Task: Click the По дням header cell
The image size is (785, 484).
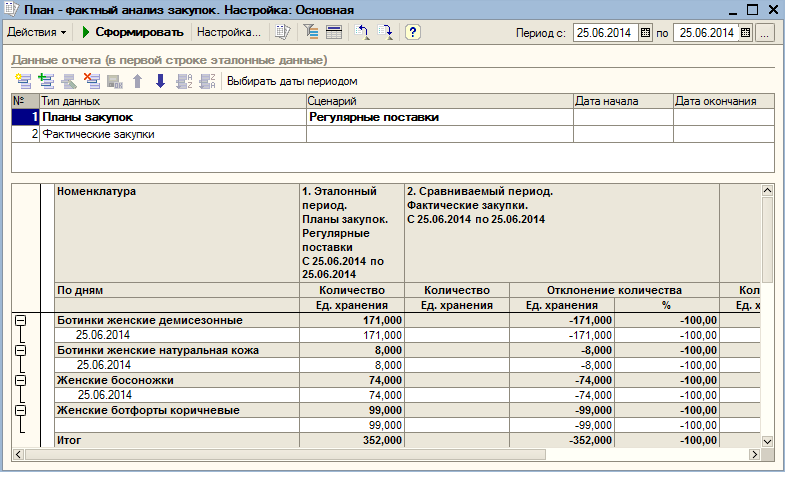Action: [177, 290]
